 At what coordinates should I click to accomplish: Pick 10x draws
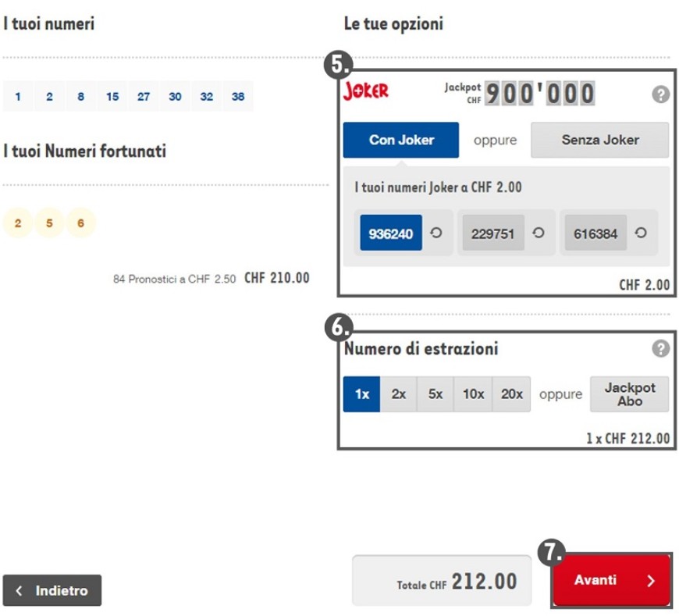tap(473, 394)
